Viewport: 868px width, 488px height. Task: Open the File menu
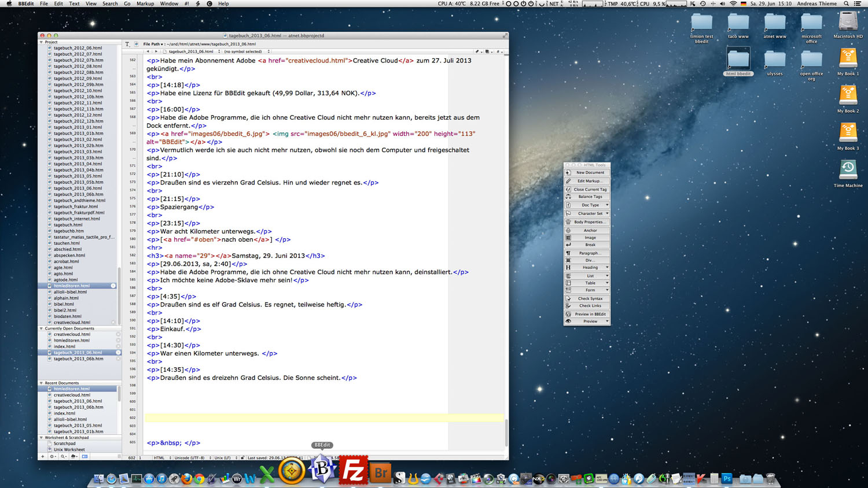click(44, 3)
